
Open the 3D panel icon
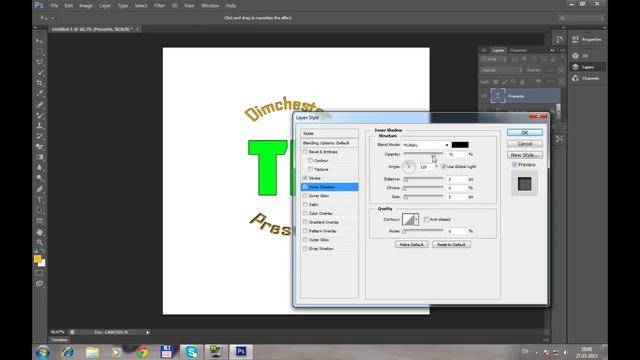pyautogui.click(x=575, y=56)
